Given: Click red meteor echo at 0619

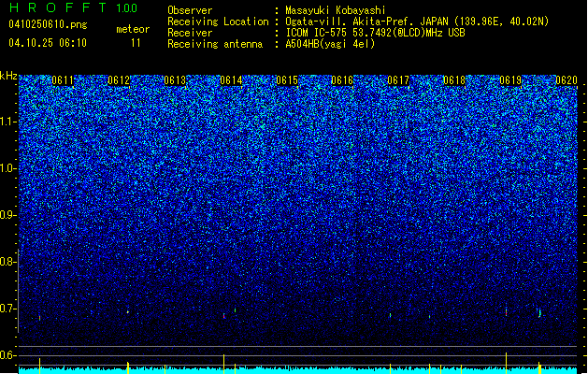Looking at the screenshot, I should coord(507,311).
